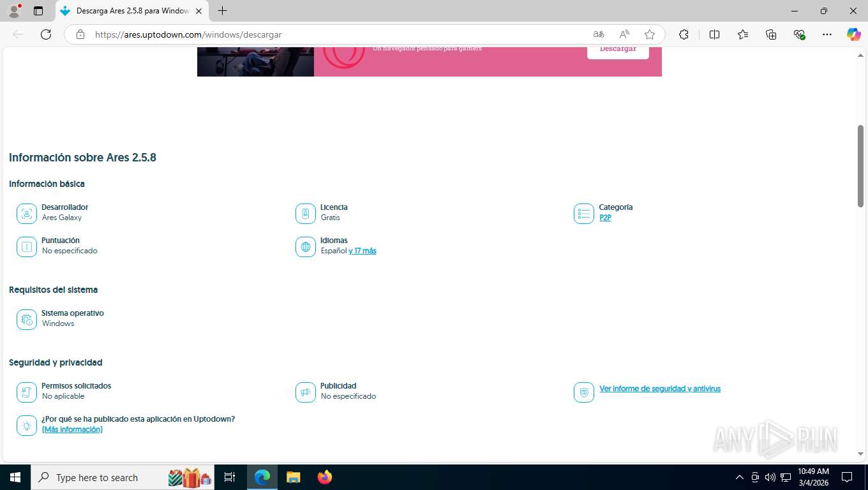Open the Favorites list icon
This screenshot has width=868, height=490.
(x=743, y=34)
